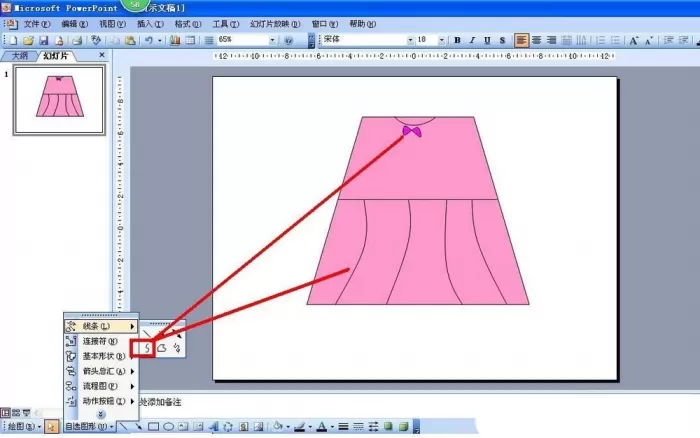
Task: Open the font name dropdown
Action: 410,40
